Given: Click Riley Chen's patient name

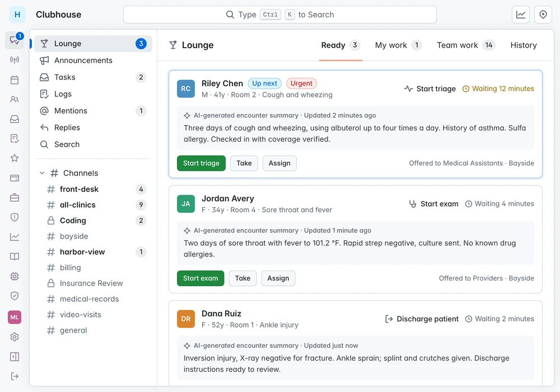Looking at the screenshot, I should pos(222,83).
